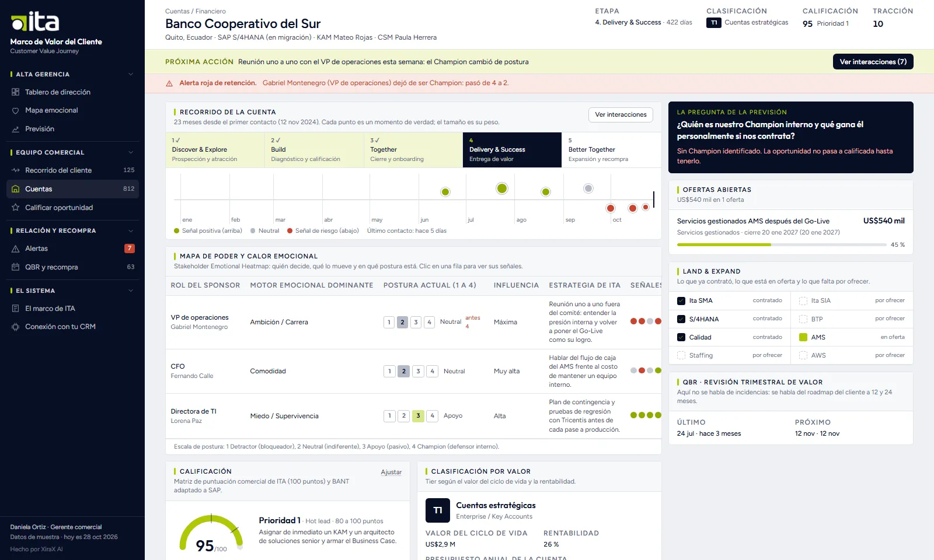The height and width of the screenshot is (560, 934).
Task: Collapse the El Sistema section
Action: (x=131, y=290)
